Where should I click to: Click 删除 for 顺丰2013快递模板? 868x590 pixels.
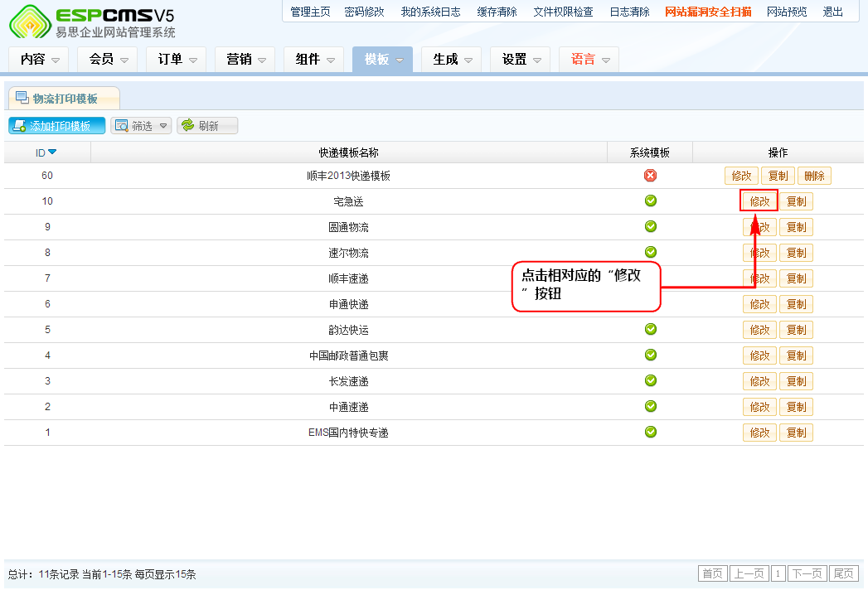pyautogui.click(x=814, y=176)
